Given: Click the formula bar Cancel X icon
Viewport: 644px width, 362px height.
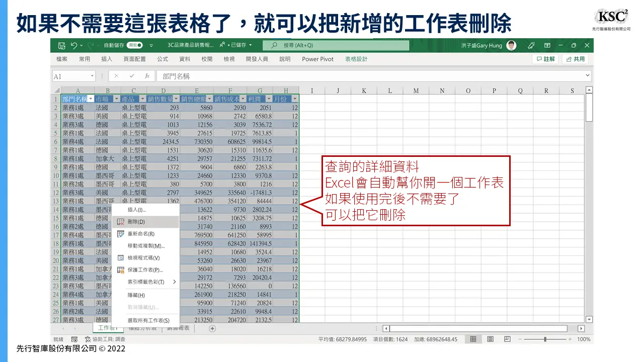Looking at the screenshot, I should point(116,76).
